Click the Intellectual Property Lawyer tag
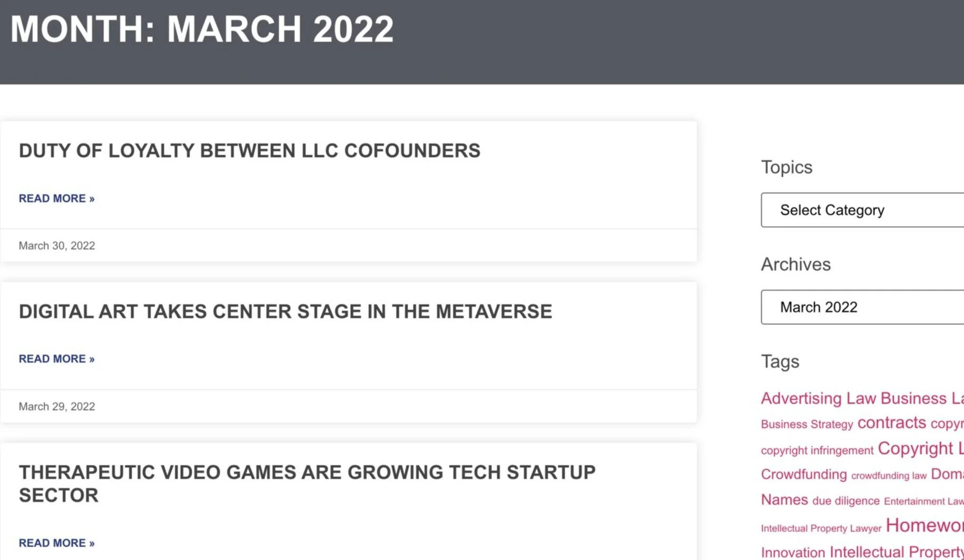The height and width of the screenshot is (560, 964). (821, 528)
